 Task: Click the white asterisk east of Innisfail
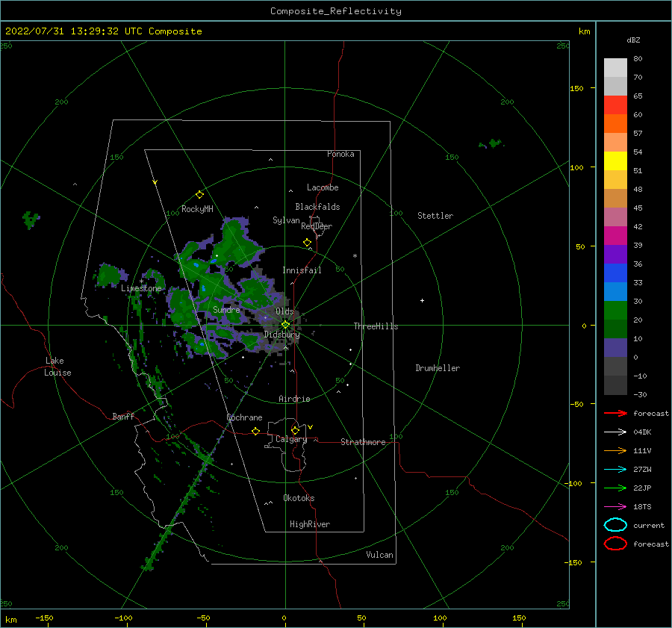click(x=355, y=256)
